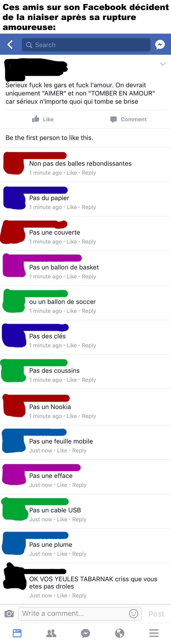Tap the Post button
This screenshot has height=644, width=171.
[x=156, y=614]
